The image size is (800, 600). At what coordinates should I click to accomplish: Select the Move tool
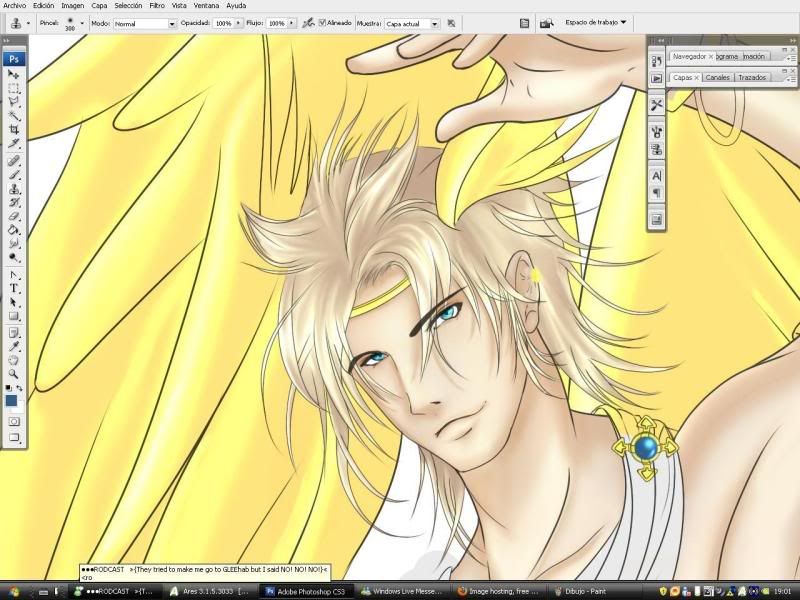tap(14, 74)
